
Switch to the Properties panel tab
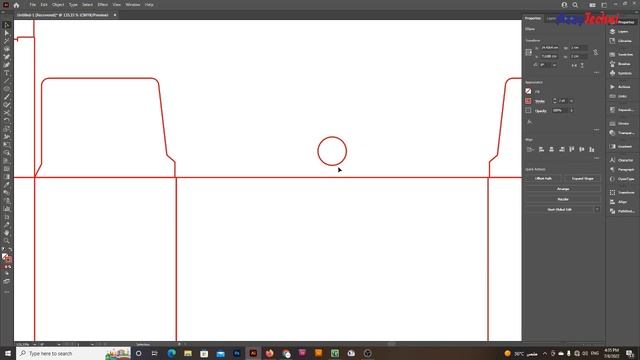(533, 18)
